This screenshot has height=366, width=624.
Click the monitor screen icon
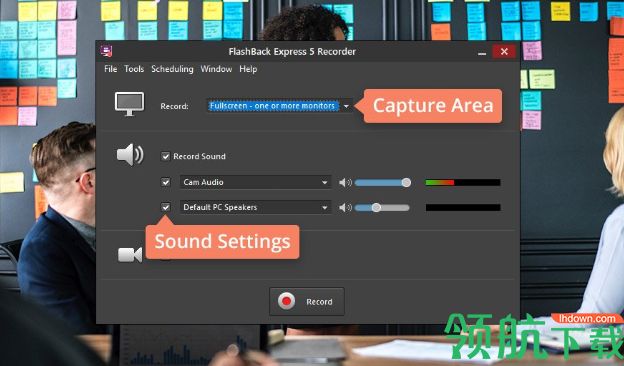point(129,104)
